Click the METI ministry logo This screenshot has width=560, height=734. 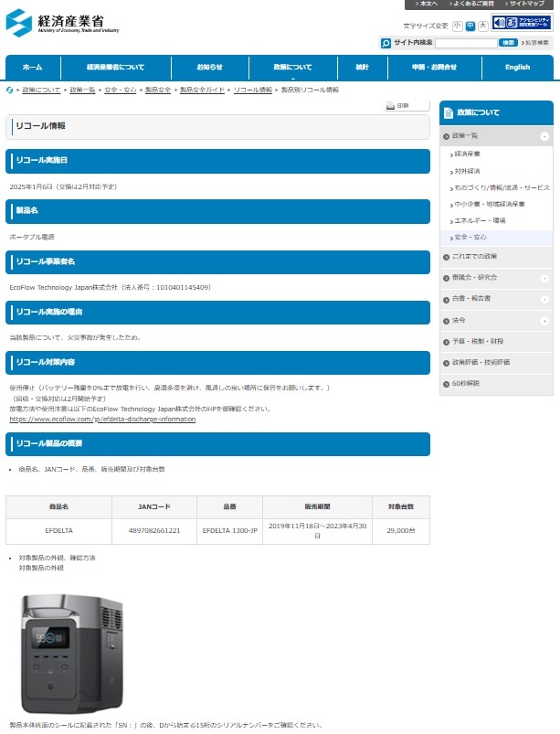(62, 23)
